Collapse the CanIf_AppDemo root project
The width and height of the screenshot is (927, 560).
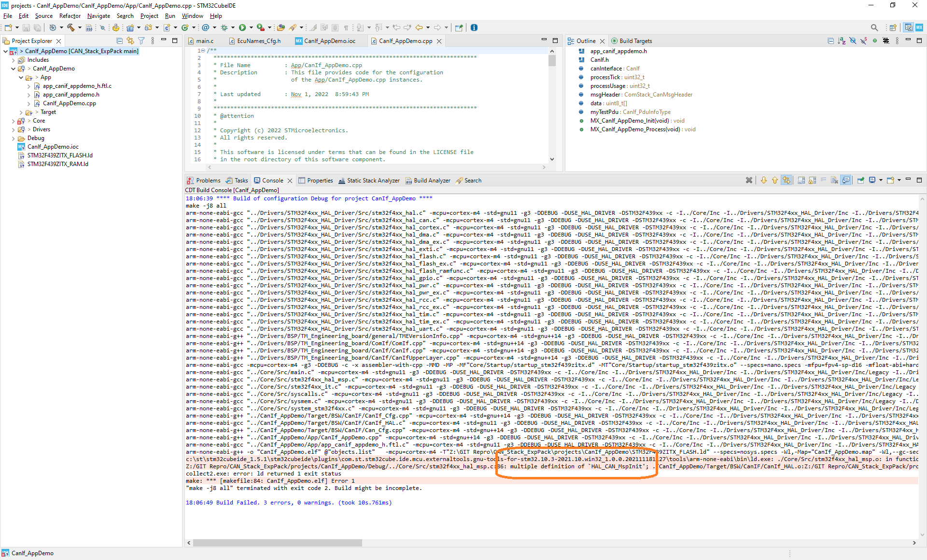(x=5, y=51)
